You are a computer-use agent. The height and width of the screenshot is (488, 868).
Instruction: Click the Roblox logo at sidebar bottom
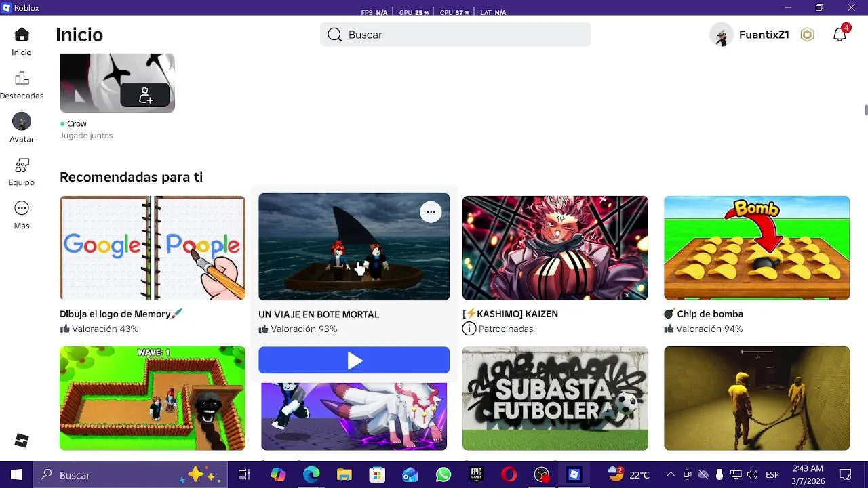pos(22,441)
